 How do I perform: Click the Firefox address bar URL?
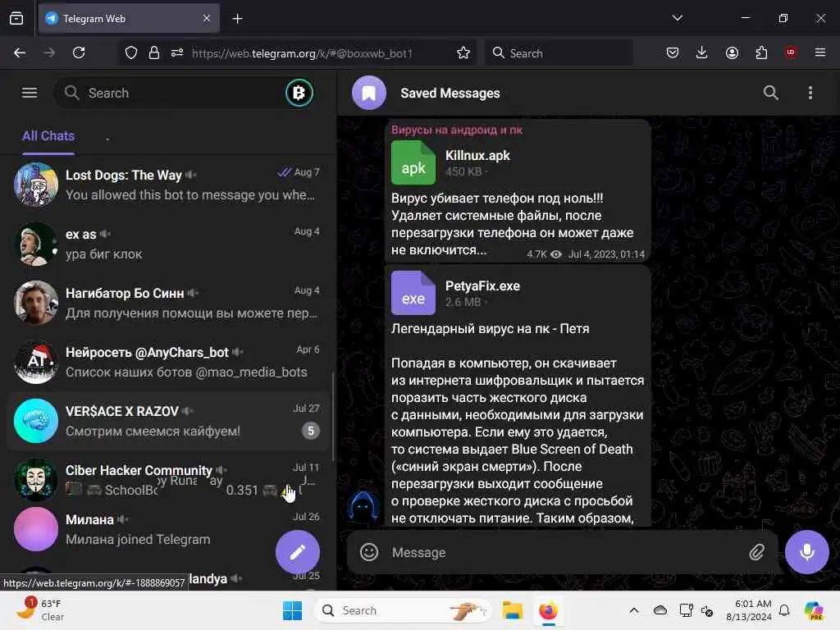click(302, 53)
